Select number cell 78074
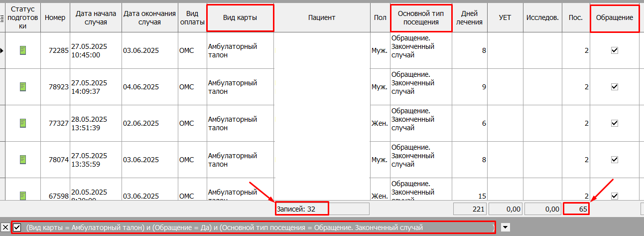 point(55,160)
